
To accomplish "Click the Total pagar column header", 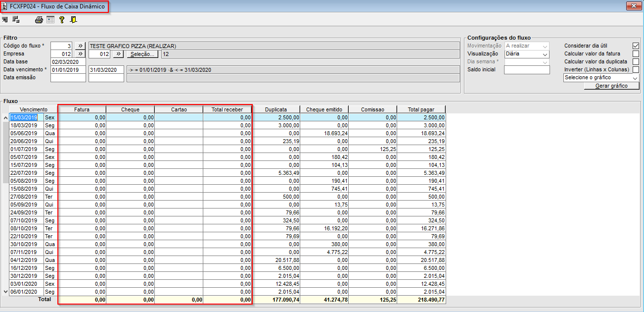I will 421,109.
